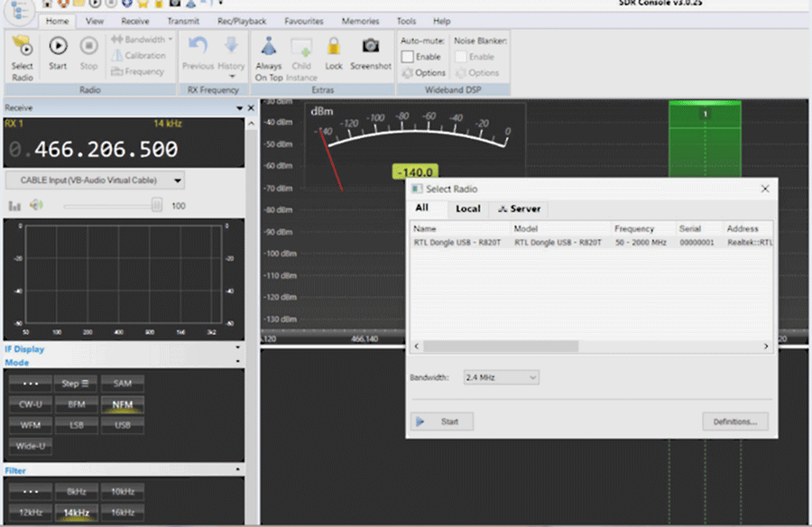
Task: Select the 1 receiver marker on the spectrum
Action: [705, 114]
